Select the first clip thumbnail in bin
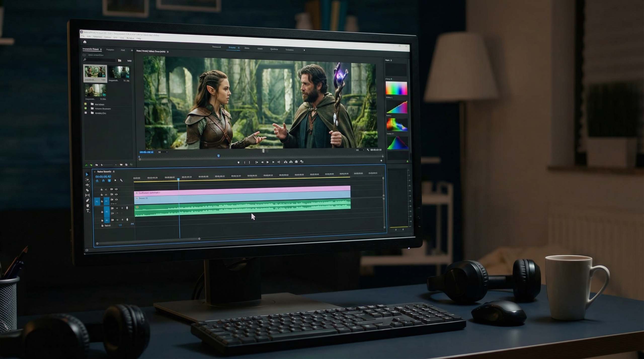 pyautogui.click(x=95, y=72)
